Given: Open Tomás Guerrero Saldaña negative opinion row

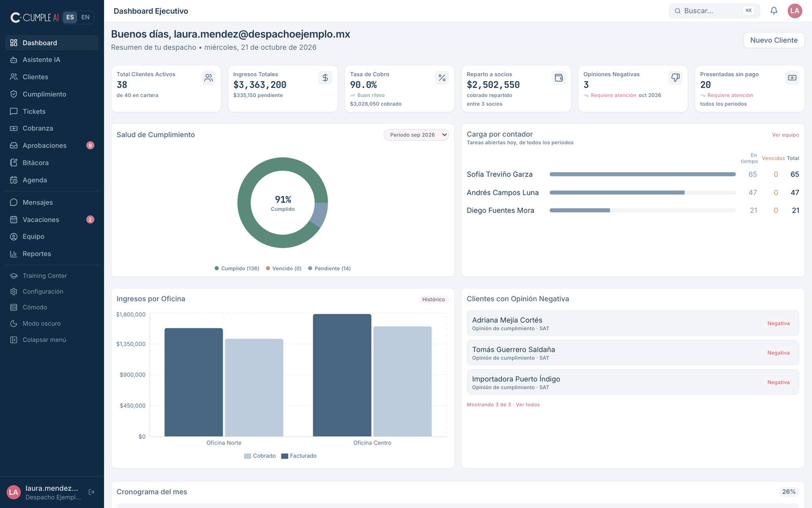Looking at the screenshot, I should point(633,353).
